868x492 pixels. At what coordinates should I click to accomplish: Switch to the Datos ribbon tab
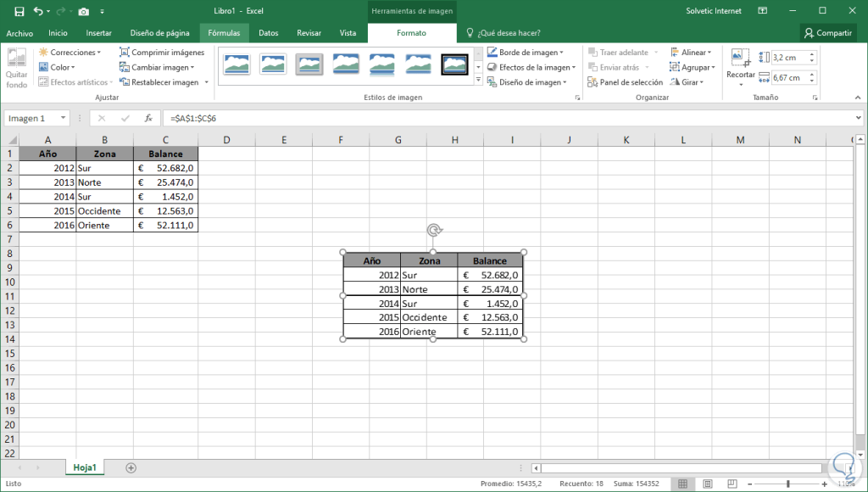[x=269, y=32]
